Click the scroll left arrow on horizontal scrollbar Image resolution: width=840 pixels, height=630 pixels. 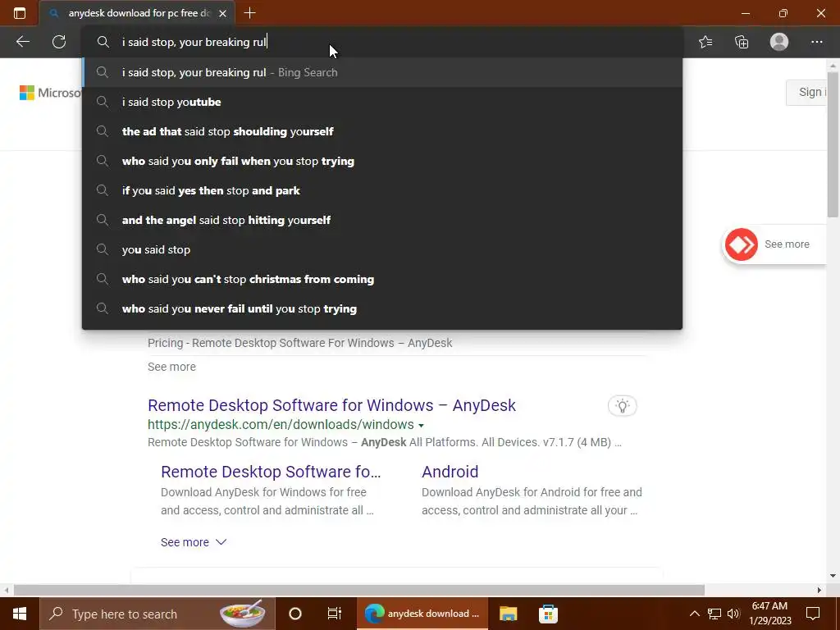click(x=6, y=590)
